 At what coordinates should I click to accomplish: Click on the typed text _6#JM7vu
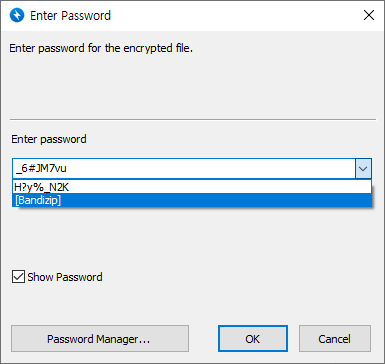coord(41,168)
